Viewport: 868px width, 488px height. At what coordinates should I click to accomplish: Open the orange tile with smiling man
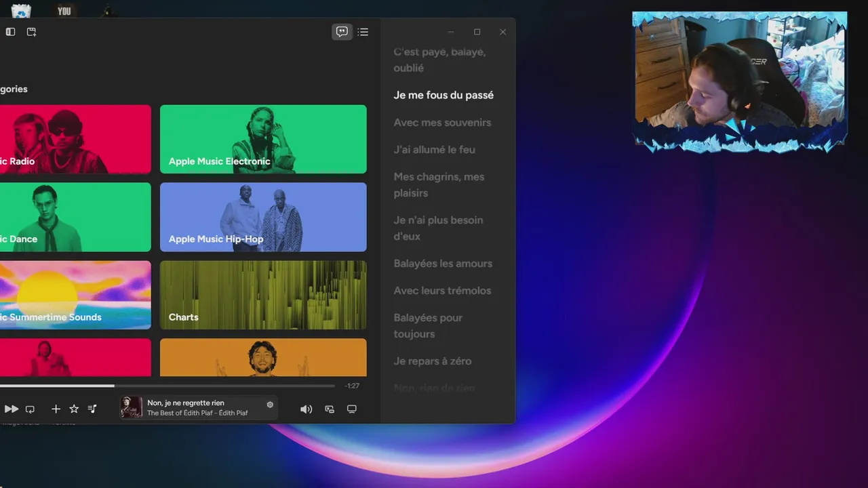pyautogui.click(x=263, y=357)
